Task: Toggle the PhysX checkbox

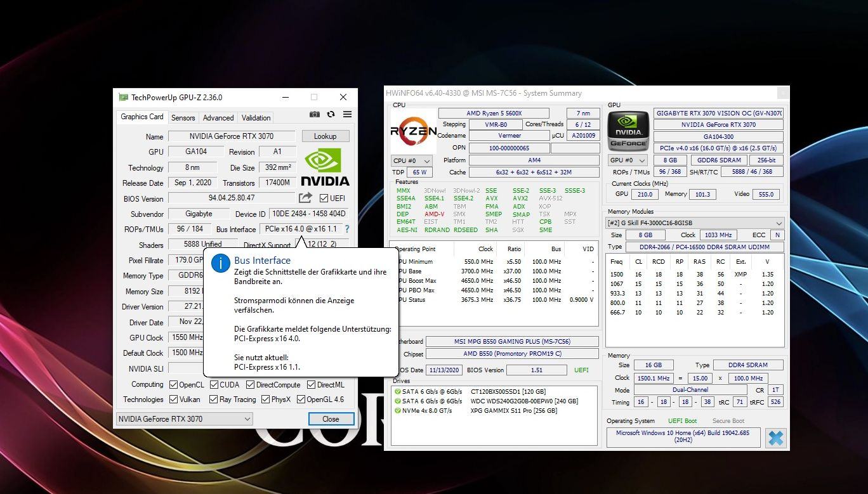Action: click(265, 400)
